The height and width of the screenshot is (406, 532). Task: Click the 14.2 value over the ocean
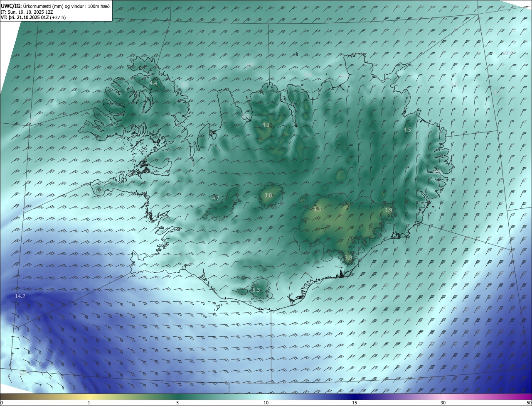pyautogui.click(x=20, y=296)
